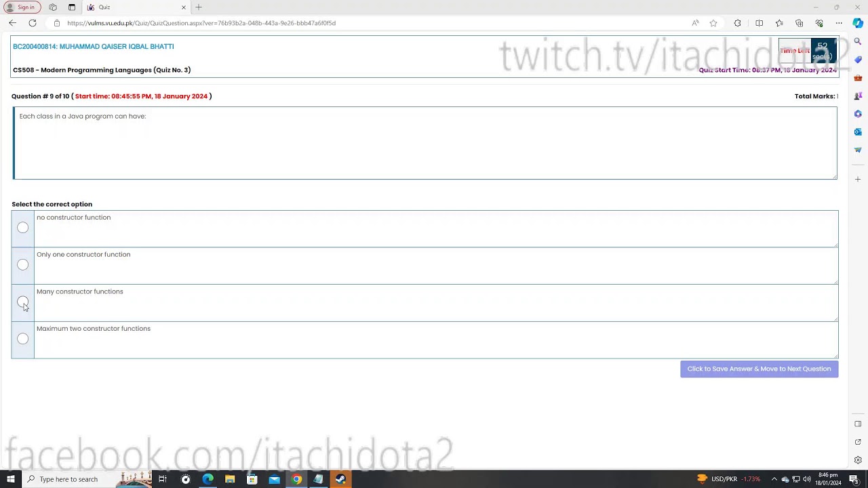Select the 'Only one constructor function' radio button

point(23,265)
